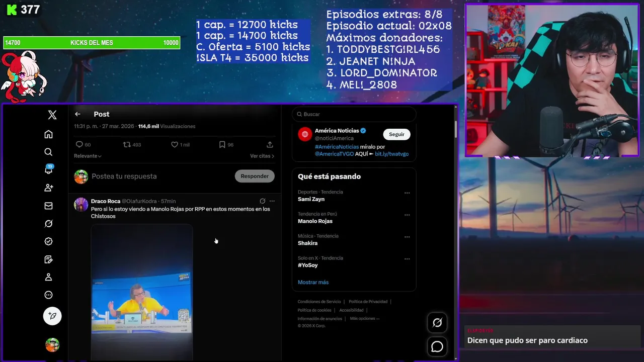Image resolution: width=644 pixels, height=362 pixels.
Task: Open Profile person icon in sidebar
Action: 48,277
